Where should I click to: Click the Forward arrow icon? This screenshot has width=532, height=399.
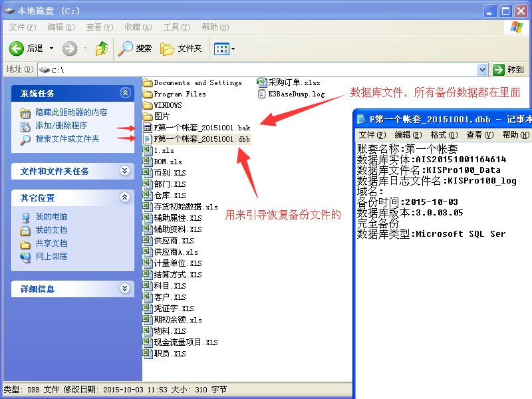70,49
